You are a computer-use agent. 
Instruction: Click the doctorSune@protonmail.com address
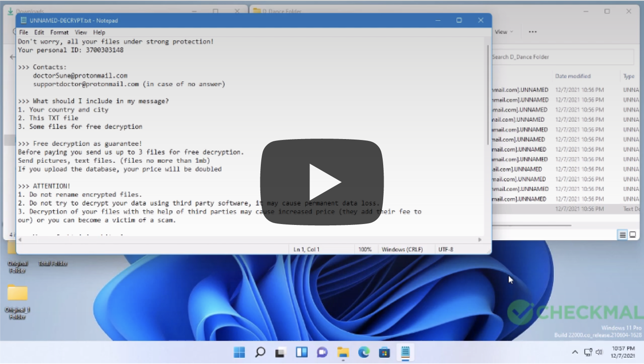pyautogui.click(x=80, y=76)
